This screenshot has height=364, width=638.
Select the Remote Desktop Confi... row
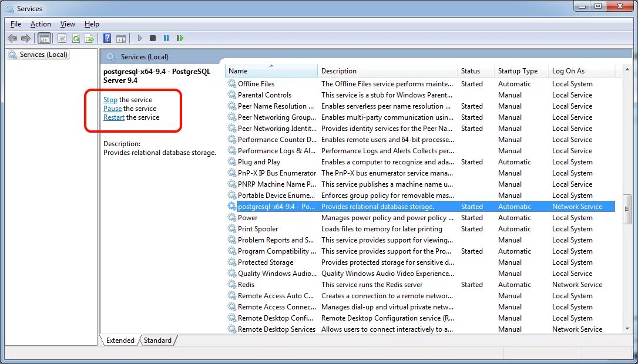[x=421, y=318]
